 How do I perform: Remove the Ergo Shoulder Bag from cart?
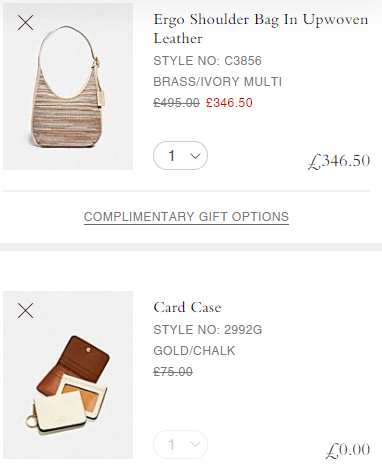pyautogui.click(x=25, y=23)
